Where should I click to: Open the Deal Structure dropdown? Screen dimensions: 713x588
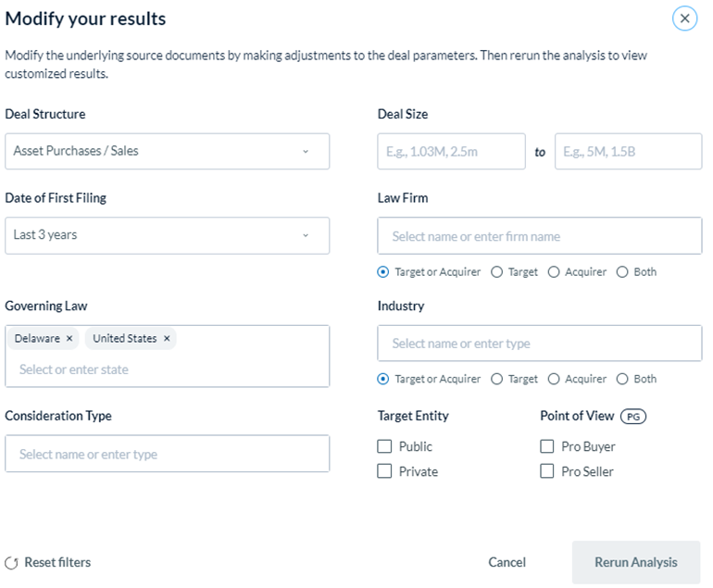167,152
